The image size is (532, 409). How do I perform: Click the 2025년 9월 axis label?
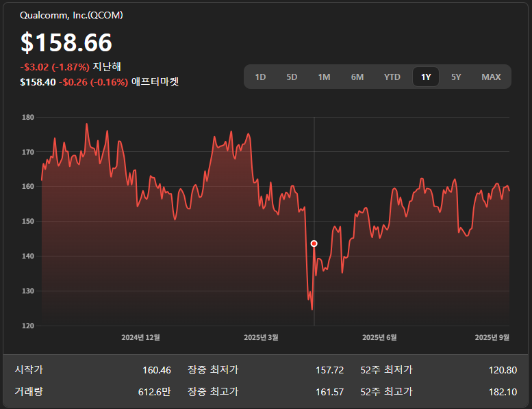pyautogui.click(x=492, y=337)
